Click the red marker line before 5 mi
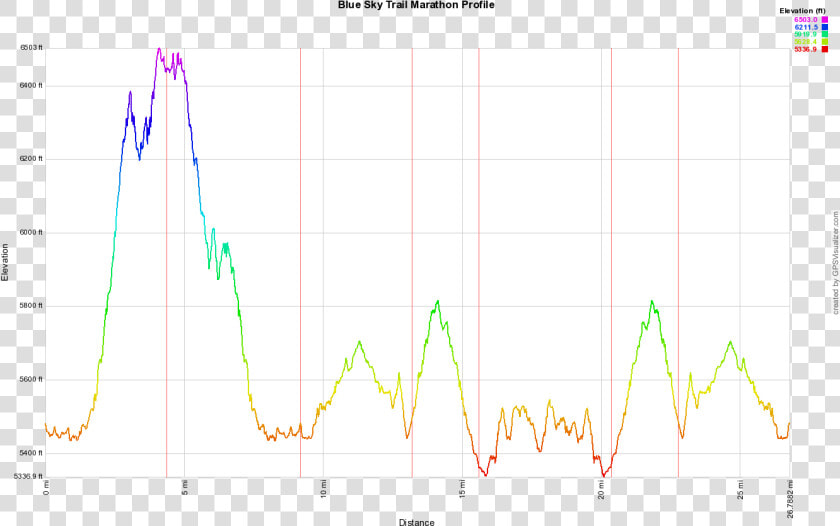The image size is (840, 526). pyautogui.click(x=167, y=262)
